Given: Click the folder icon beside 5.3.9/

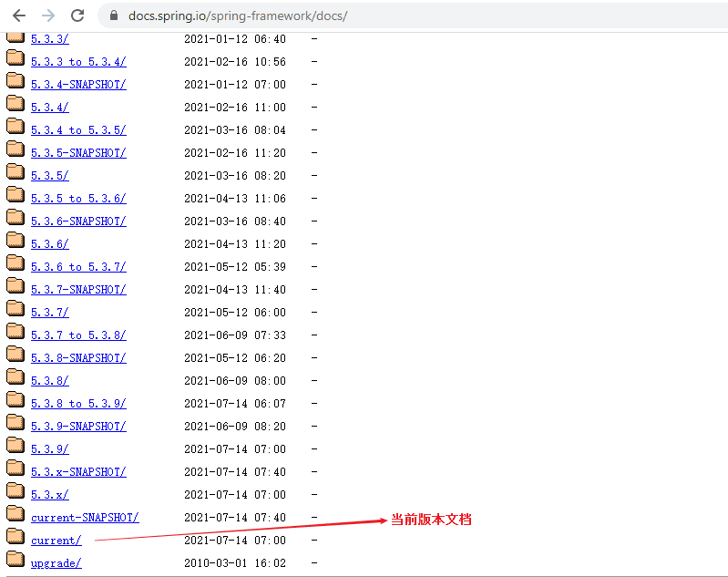Looking at the screenshot, I should (15, 445).
